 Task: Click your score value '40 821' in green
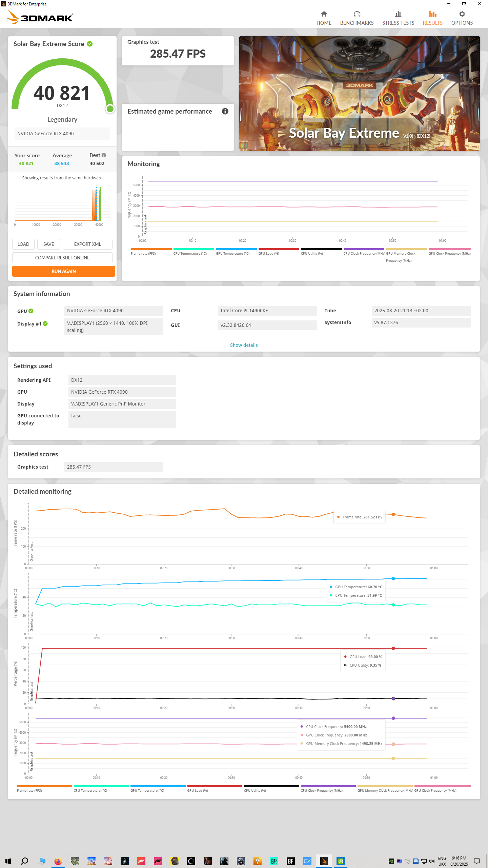tap(26, 163)
